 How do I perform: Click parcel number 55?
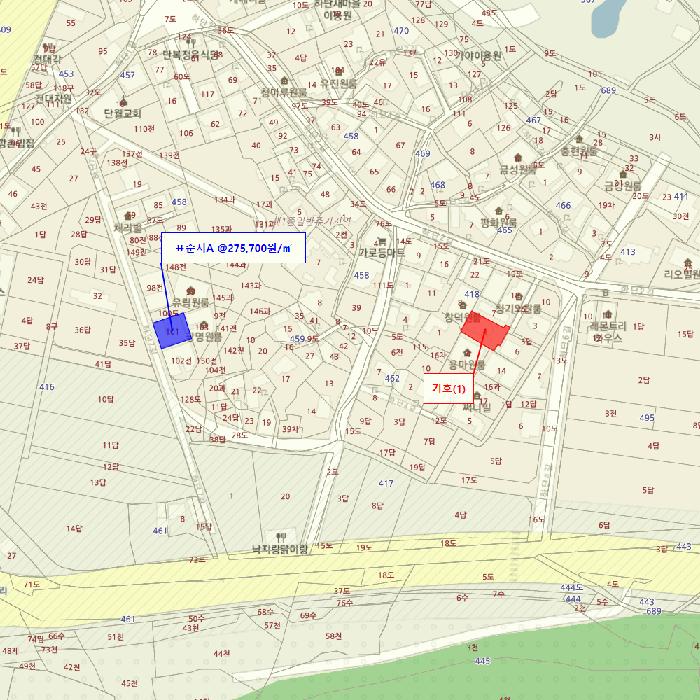click(x=71, y=23)
